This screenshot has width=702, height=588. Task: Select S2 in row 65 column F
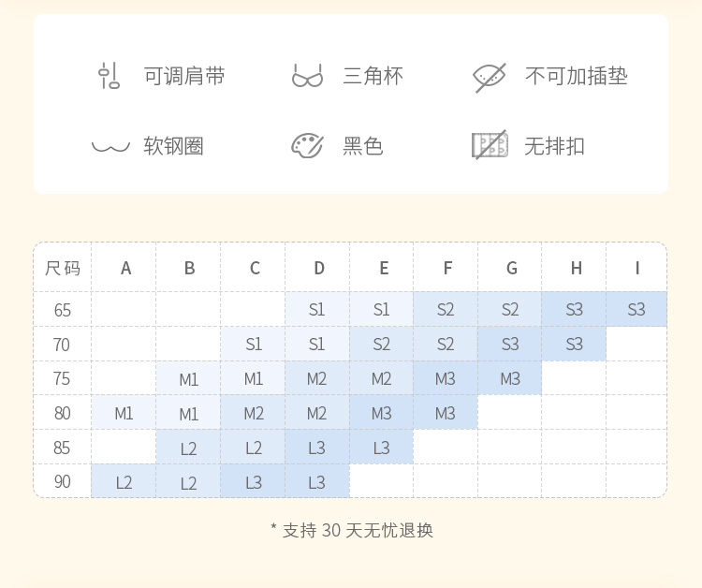(x=446, y=309)
